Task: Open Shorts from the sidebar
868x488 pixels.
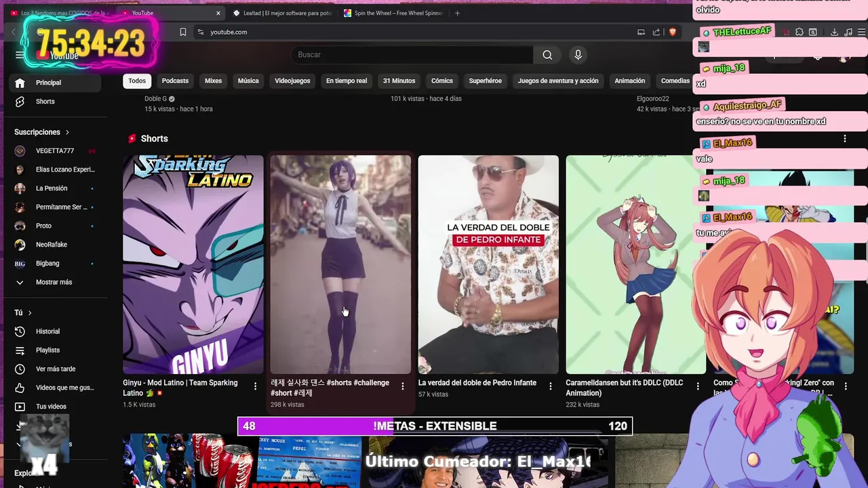Action: pos(56,102)
